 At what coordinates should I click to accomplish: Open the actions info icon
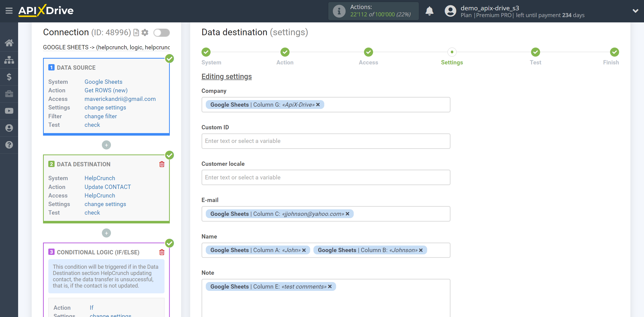[x=339, y=11]
